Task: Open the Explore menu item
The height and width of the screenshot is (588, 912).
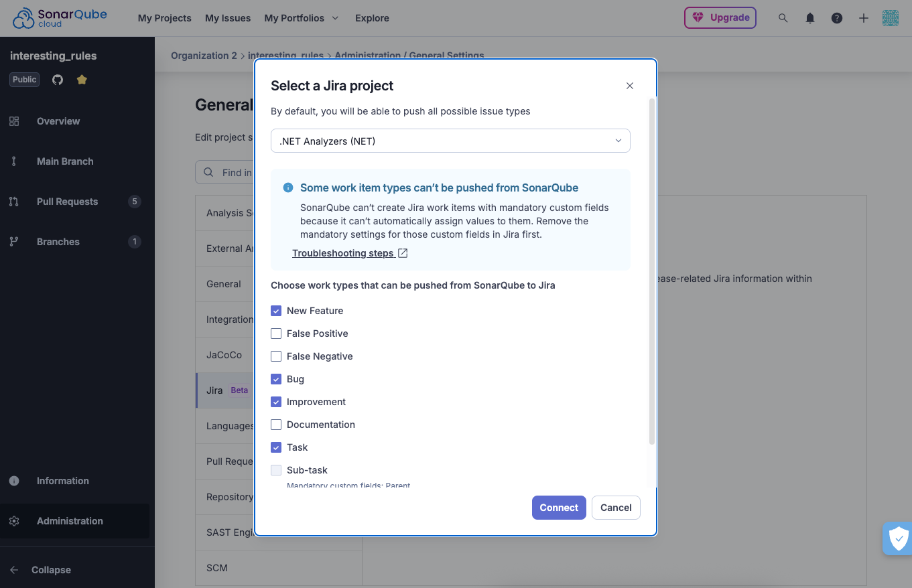Action: pyautogui.click(x=372, y=18)
